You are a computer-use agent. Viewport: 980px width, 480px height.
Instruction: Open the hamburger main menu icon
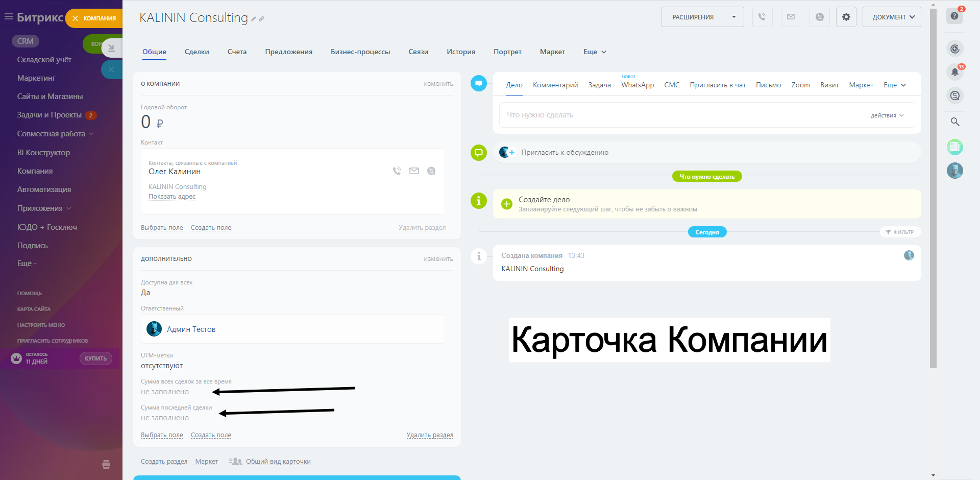[x=9, y=17]
